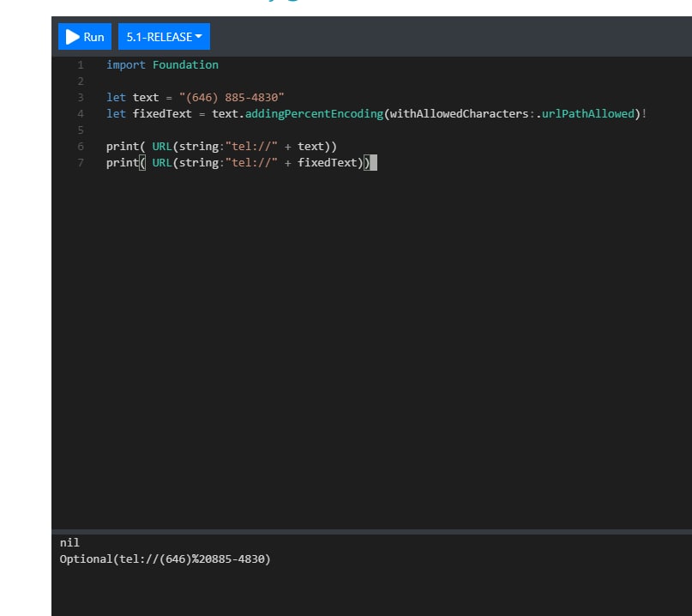Click 'fixedText' argument on line 7
This screenshot has width=692, height=616.
pos(327,163)
